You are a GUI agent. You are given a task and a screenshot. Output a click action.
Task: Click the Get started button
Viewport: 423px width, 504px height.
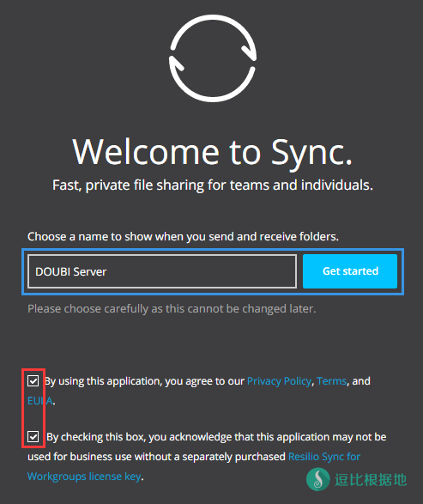(350, 271)
